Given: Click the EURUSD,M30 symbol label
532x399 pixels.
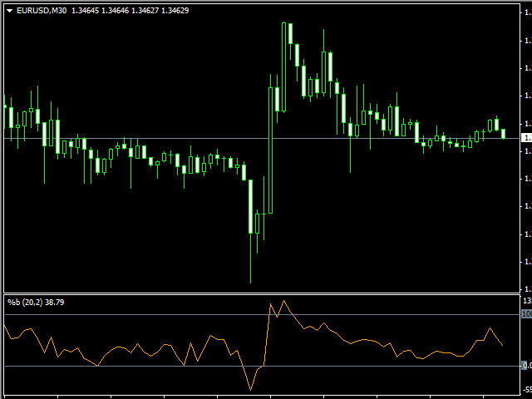Looking at the screenshot, I should (x=42, y=11).
